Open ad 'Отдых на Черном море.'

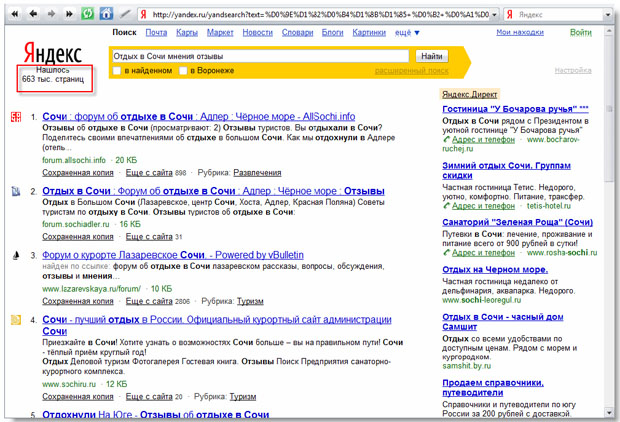click(495, 270)
